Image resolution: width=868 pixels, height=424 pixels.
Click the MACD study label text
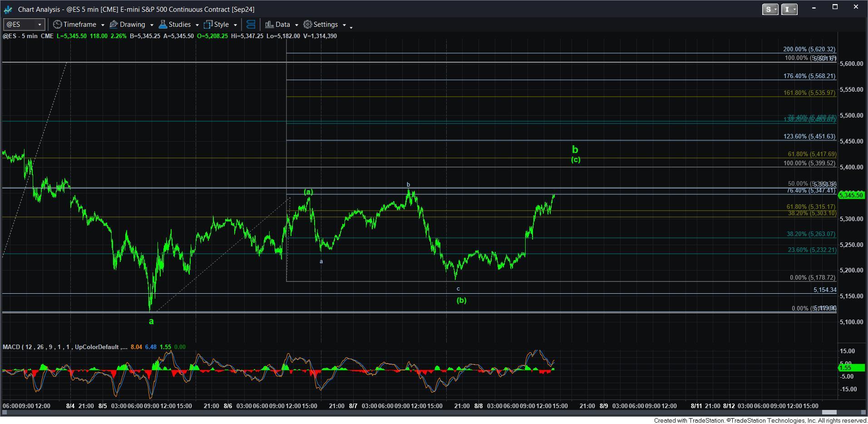64,347
